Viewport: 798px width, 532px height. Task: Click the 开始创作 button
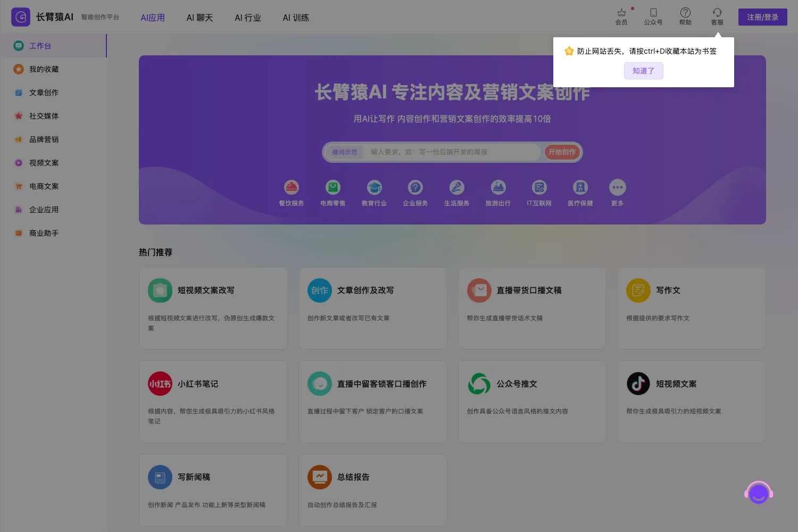(x=562, y=152)
